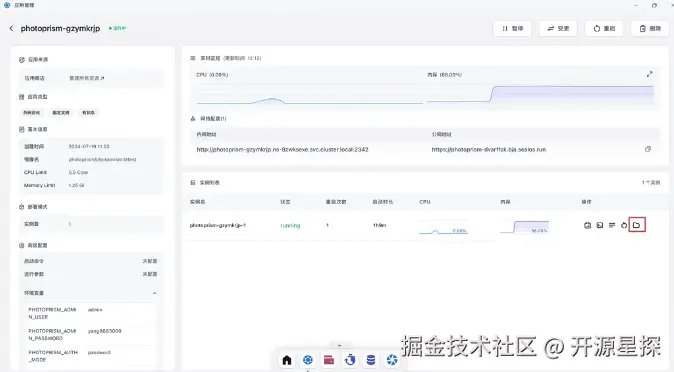This screenshot has width=674, height=372.
Task: Open file manager folder icon for the instance
Action: [637, 225]
